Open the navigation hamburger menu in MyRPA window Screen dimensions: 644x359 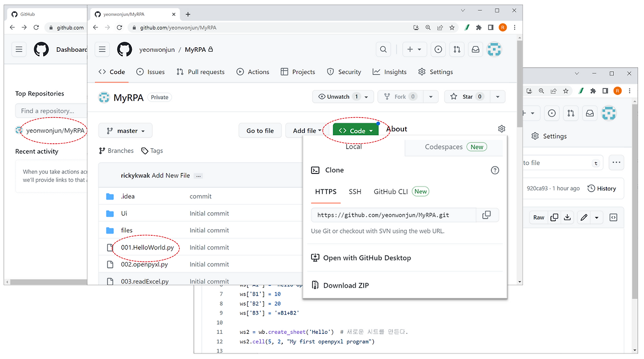pos(102,49)
